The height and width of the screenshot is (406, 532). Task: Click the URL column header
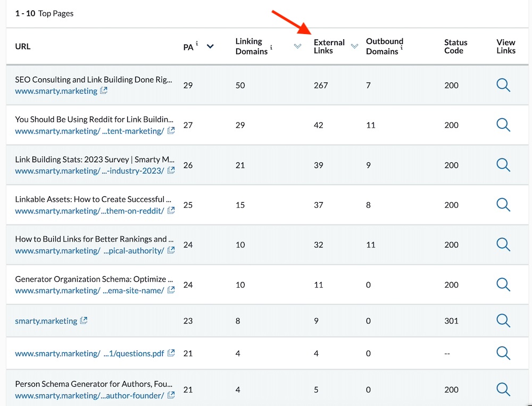[23, 46]
